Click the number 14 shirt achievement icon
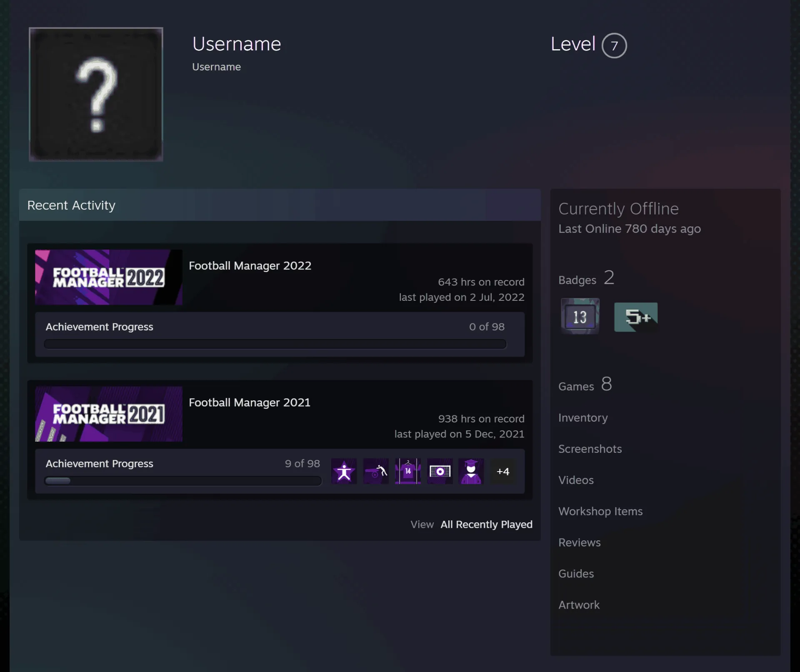The image size is (800, 672). pyautogui.click(x=408, y=471)
